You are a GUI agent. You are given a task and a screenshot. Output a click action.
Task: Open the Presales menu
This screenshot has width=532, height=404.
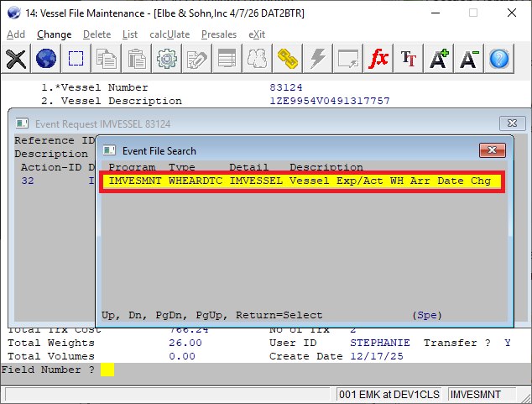(x=218, y=34)
